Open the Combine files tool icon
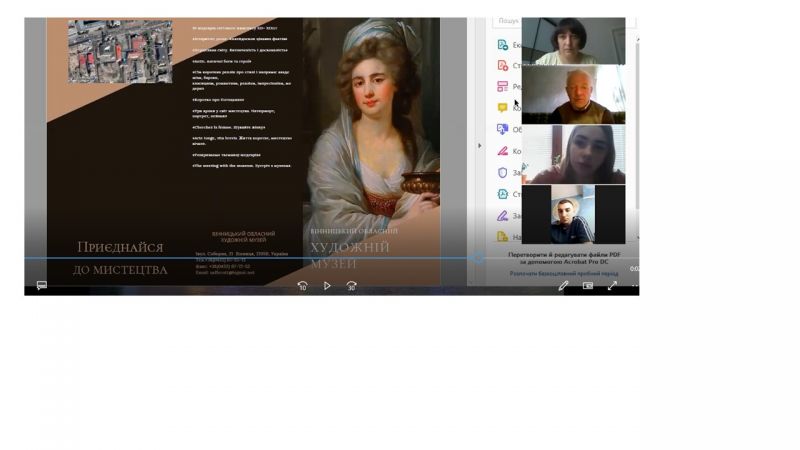This screenshot has width=800, height=450. pyautogui.click(x=503, y=129)
